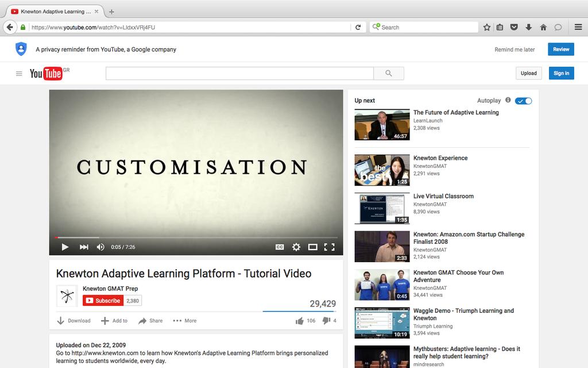This screenshot has height=368, width=588.
Task: Switch to theater mode
Action: tap(313, 247)
